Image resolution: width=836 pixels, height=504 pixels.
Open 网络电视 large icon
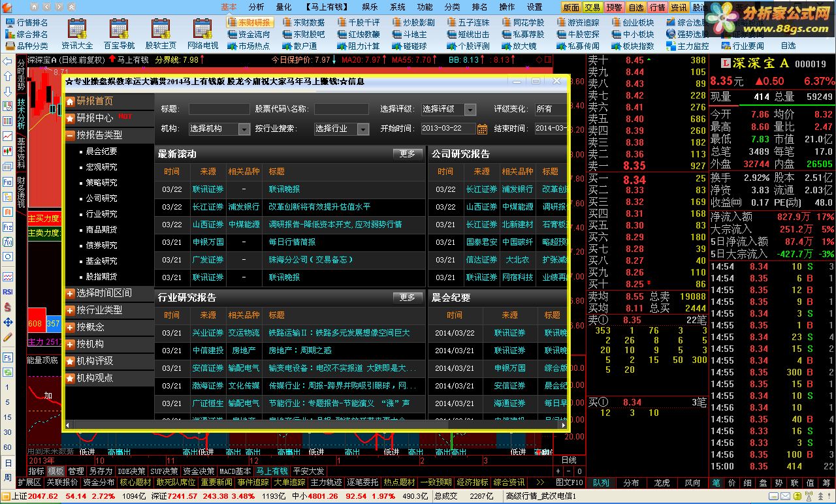coord(202,34)
